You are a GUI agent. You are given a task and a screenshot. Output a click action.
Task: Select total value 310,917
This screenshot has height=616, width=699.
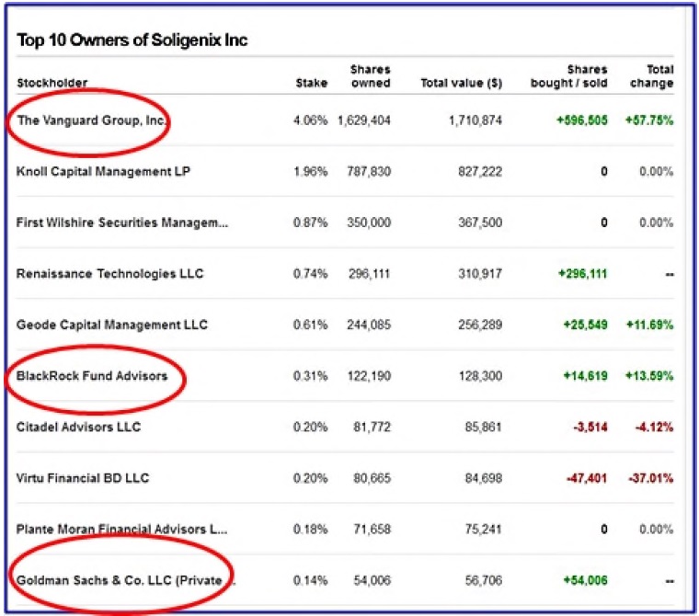point(480,273)
